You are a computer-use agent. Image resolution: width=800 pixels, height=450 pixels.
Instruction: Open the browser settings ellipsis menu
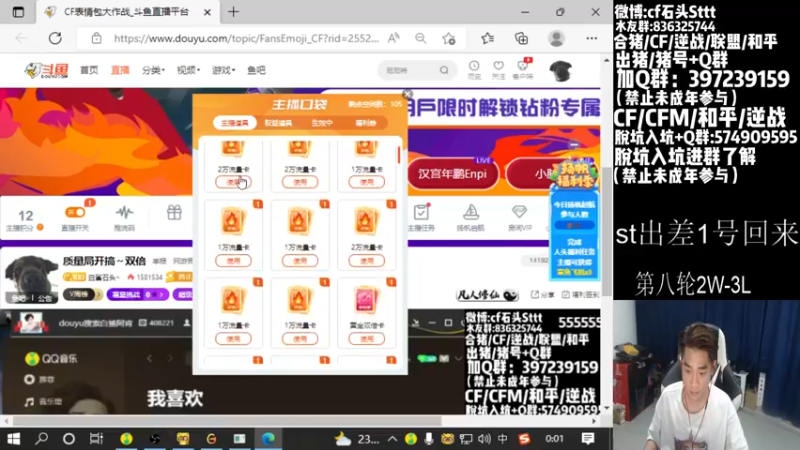tap(591, 38)
